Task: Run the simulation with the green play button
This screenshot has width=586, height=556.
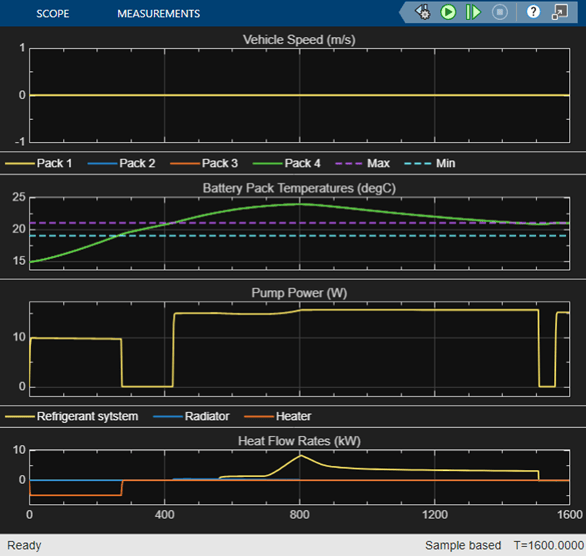Action: pos(448,12)
